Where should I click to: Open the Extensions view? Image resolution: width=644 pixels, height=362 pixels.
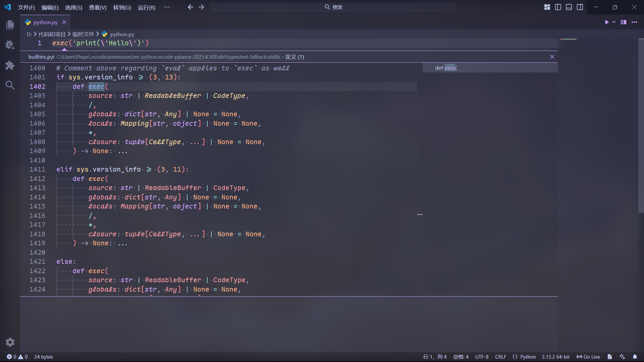click(10, 65)
